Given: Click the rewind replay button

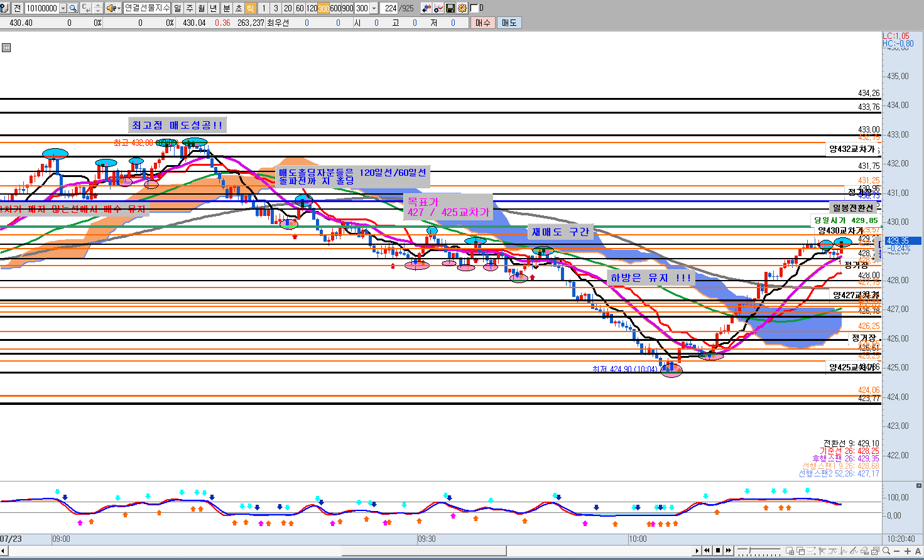Looking at the screenshot, I should click(707, 551).
